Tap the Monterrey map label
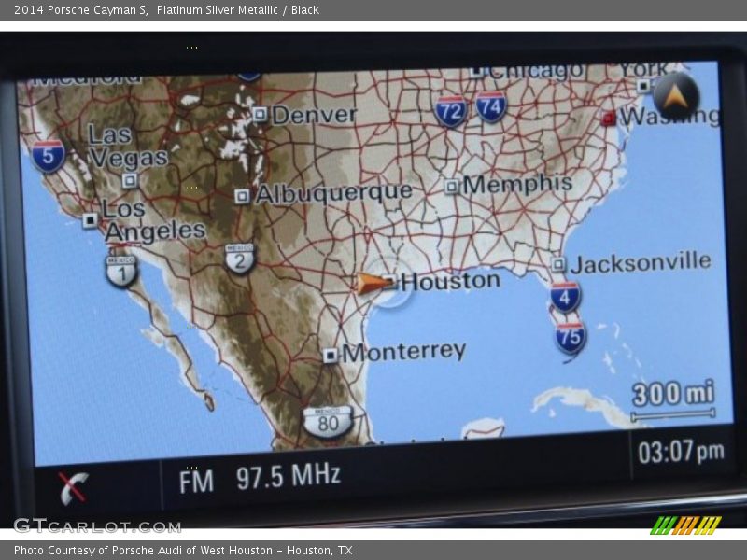This screenshot has height=560, width=747. [x=404, y=352]
